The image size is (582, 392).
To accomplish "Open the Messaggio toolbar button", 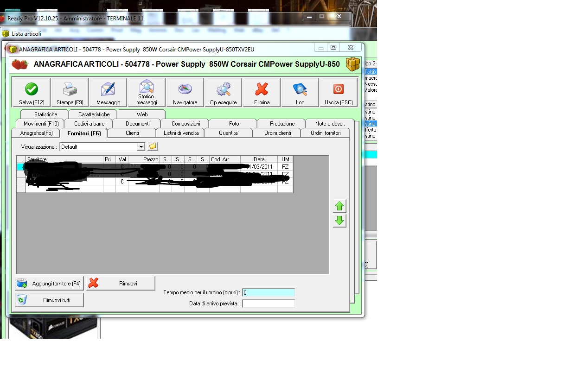I will 108,92.
